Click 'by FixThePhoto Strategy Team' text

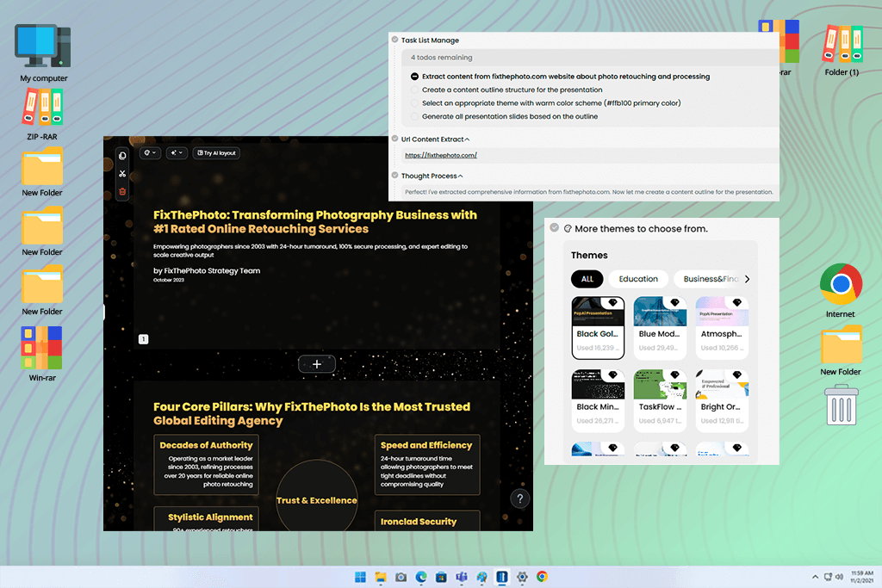[207, 270]
